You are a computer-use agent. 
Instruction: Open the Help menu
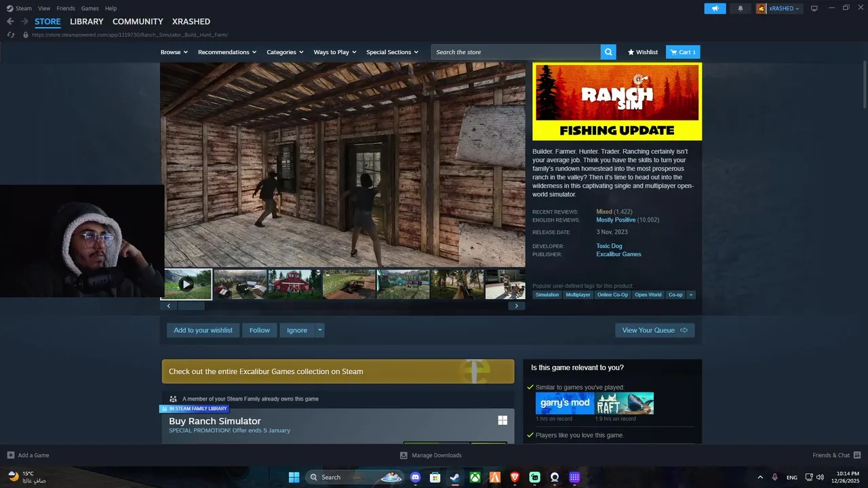click(x=111, y=8)
